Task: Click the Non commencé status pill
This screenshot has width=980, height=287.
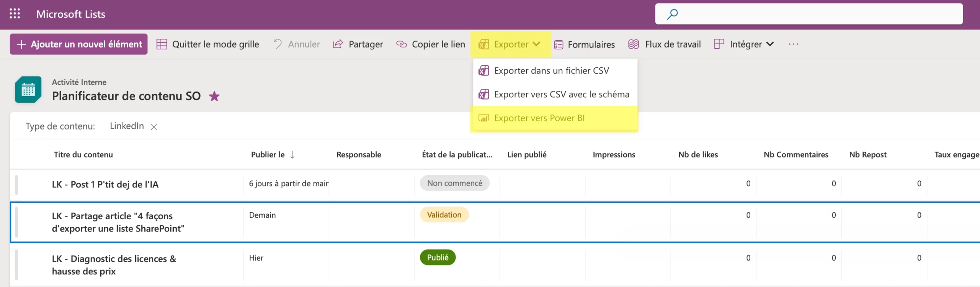Action: (455, 183)
